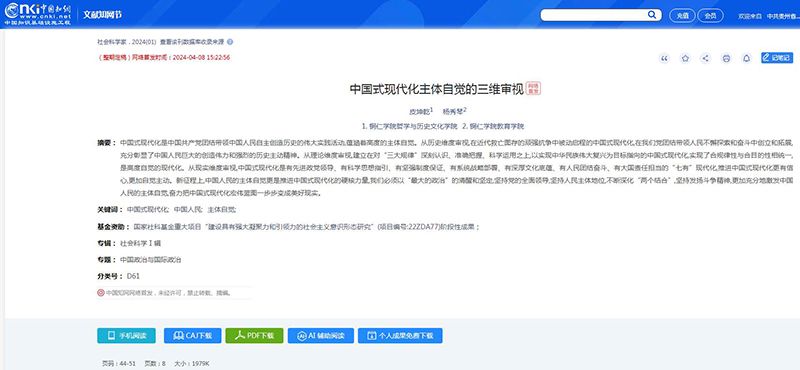800x370 pixels.
Task: Click the 摘要 label
Action: 107,143
